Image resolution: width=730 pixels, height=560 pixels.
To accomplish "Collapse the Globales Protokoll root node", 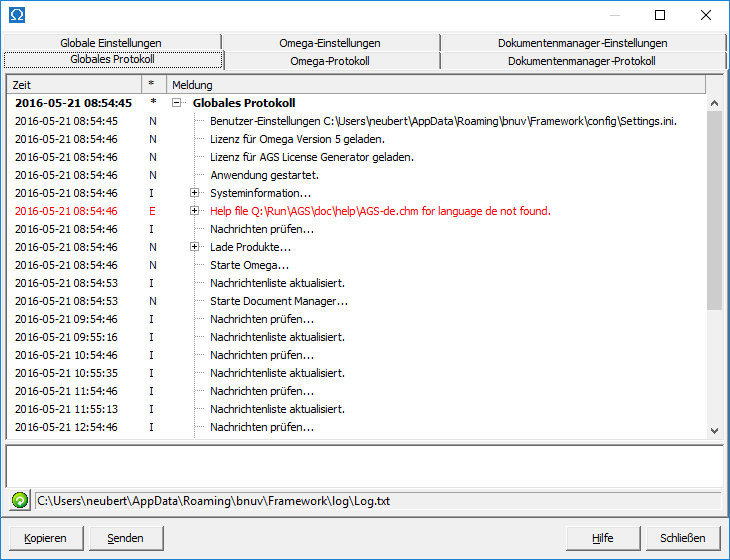I will [177, 103].
